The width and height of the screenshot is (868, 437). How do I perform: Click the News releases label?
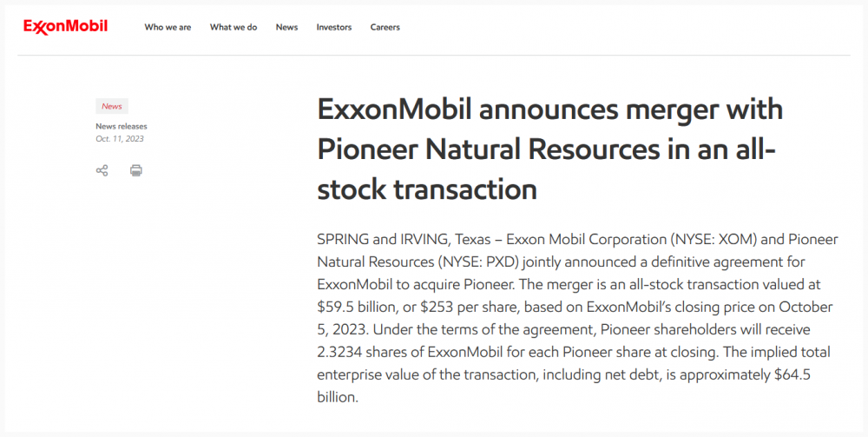click(x=122, y=126)
